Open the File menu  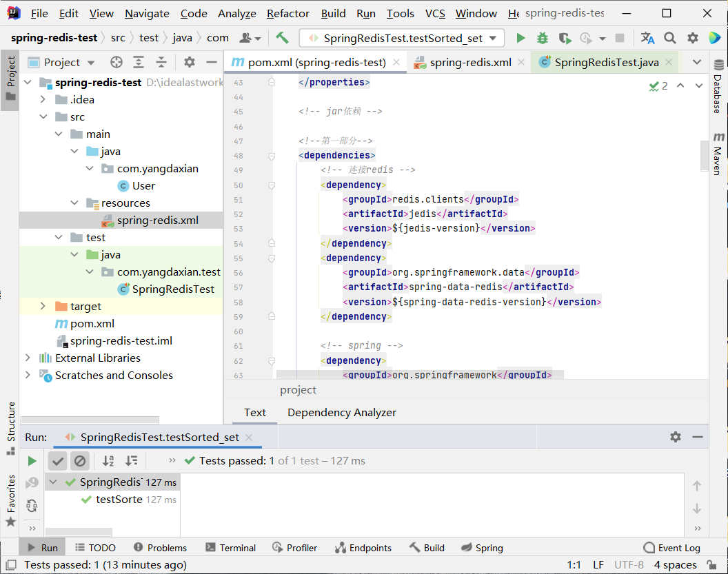(39, 14)
